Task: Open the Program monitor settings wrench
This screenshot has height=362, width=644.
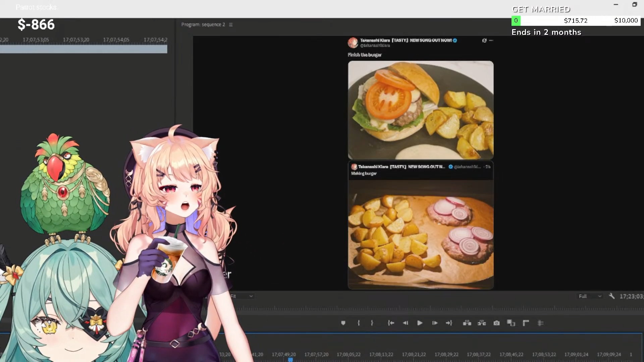Action: tap(612, 296)
